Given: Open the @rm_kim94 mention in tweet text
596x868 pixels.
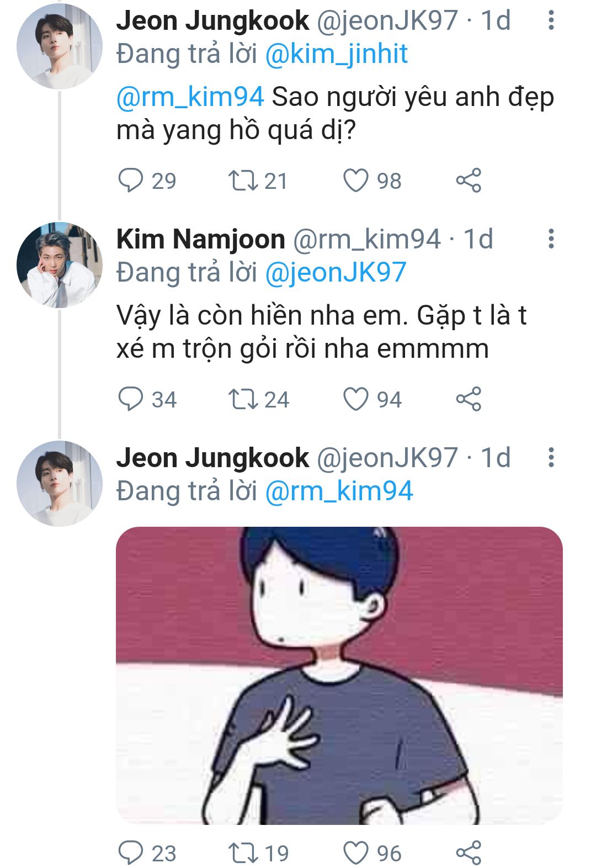Looking at the screenshot, I should pos(190,97).
